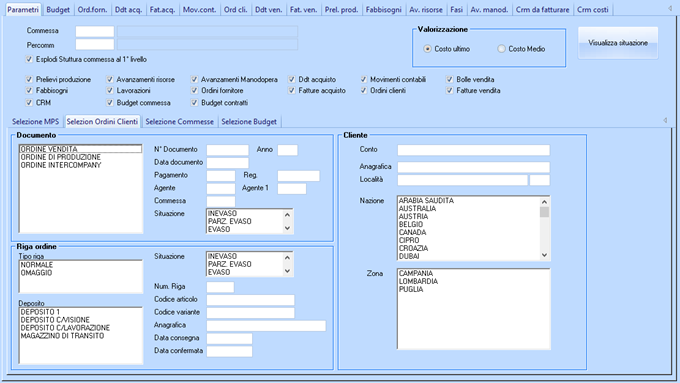Click the N° Documento field
The image size is (680, 383).
(x=228, y=150)
